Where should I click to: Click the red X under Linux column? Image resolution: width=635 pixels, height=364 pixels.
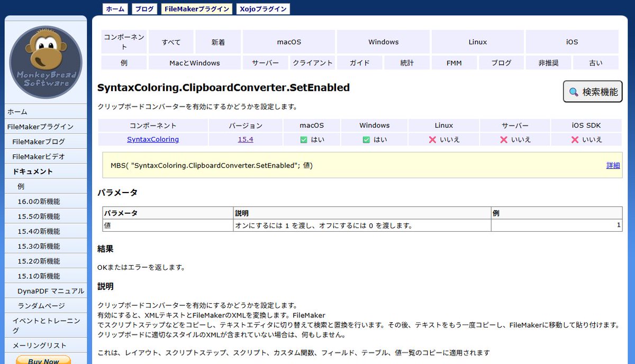[432, 140]
